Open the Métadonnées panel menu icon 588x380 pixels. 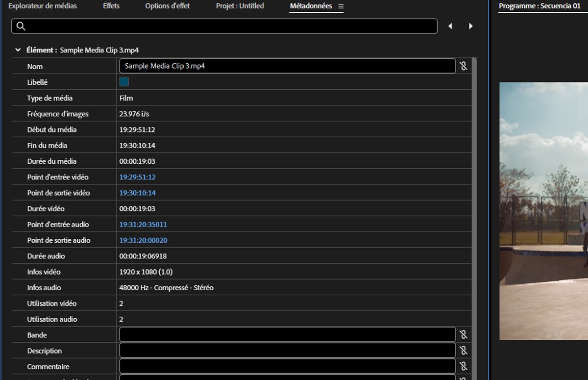pos(341,6)
